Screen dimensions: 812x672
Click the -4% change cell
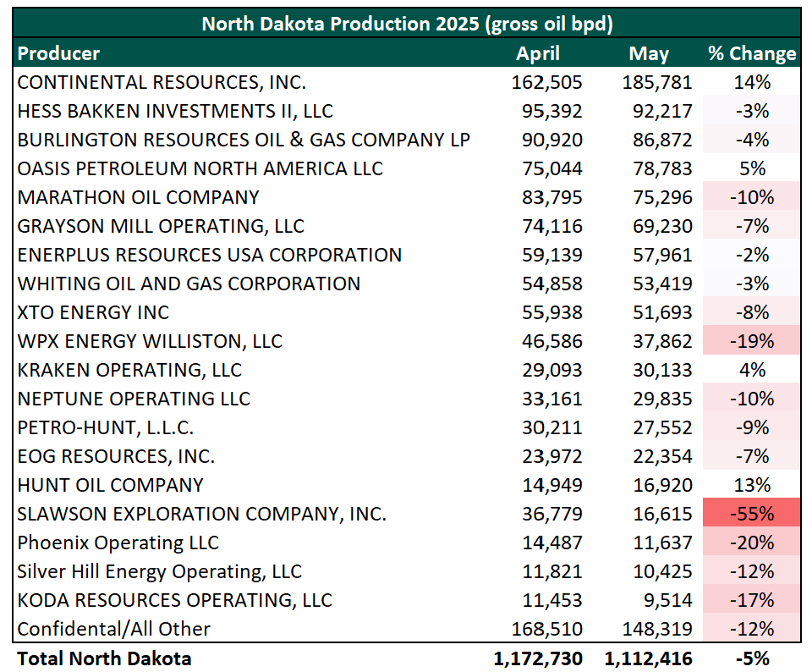click(752, 140)
